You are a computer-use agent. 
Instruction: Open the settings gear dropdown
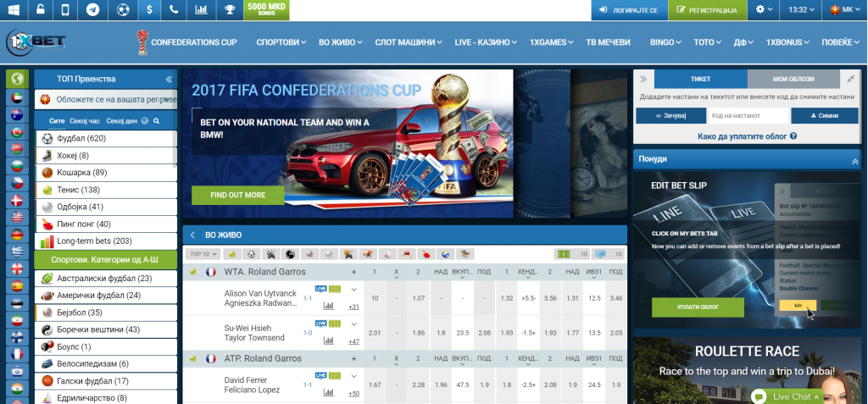click(x=764, y=10)
